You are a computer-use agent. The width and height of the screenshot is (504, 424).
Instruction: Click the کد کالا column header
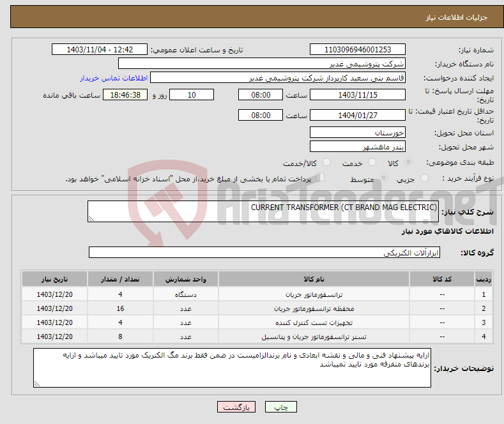coord(442,279)
